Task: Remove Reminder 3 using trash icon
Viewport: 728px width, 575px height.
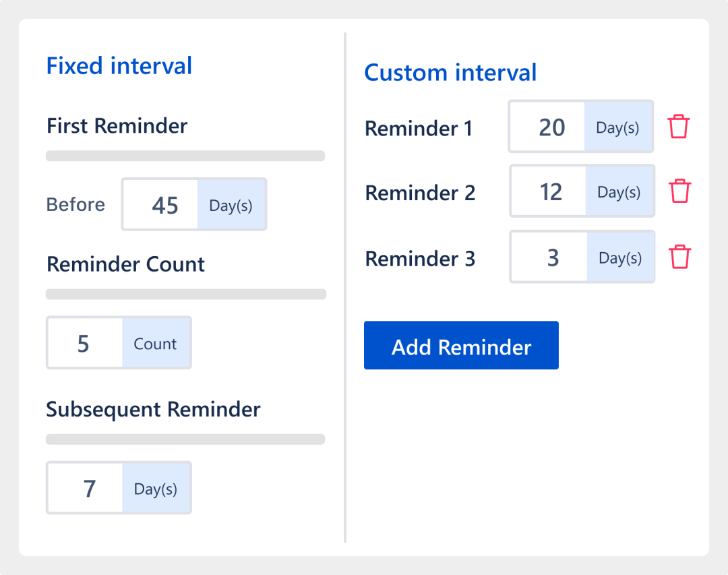Action: click(x=679, y=258)
